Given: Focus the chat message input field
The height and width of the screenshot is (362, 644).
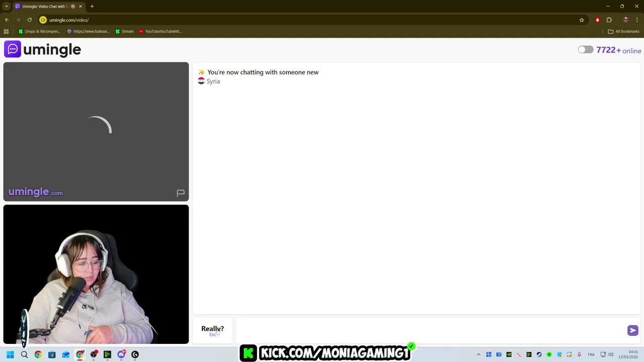Looking at the screenshot, I should [x=430, y=330].
